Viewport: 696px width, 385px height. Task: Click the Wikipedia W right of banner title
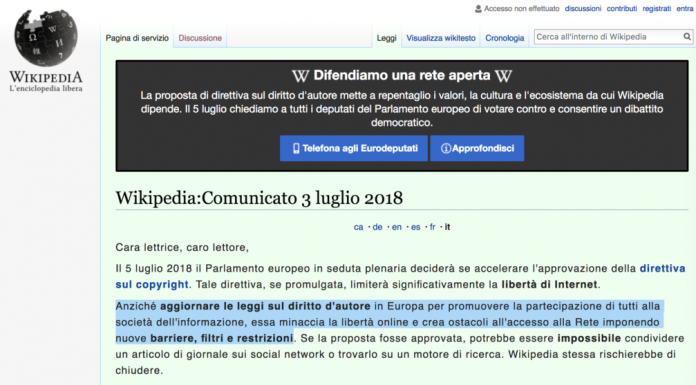tap(503, 76)
